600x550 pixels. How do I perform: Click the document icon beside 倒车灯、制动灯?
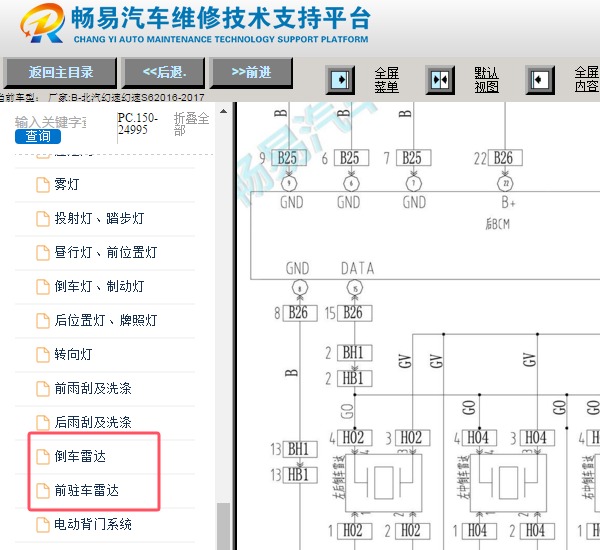coord(43,287)
